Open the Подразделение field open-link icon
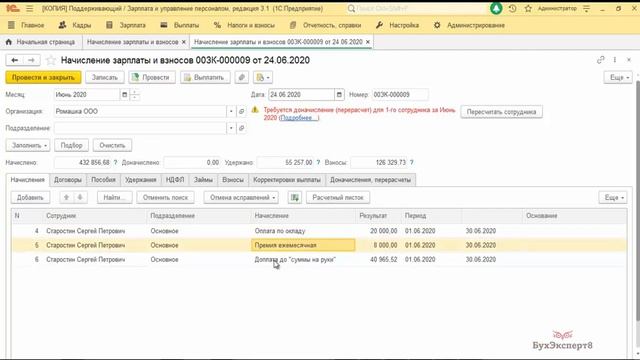Screen dimensions: 640x360 coord(242,128)
